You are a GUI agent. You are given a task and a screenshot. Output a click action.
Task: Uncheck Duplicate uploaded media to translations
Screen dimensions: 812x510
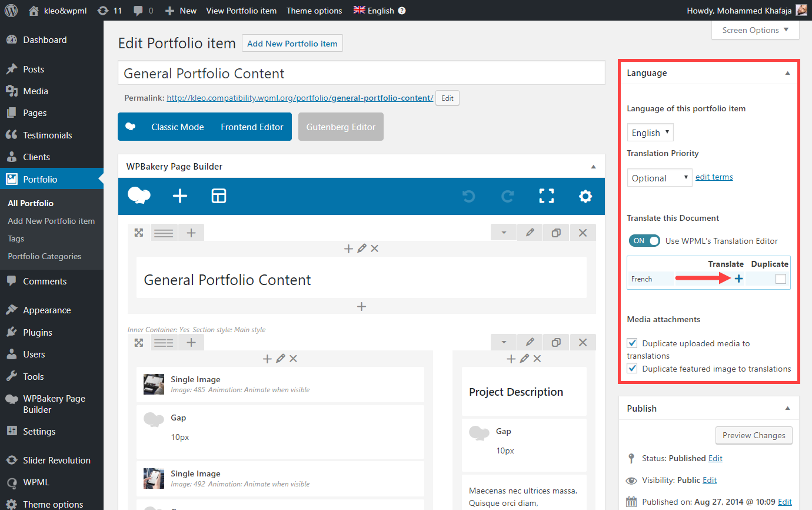(633, 343)
